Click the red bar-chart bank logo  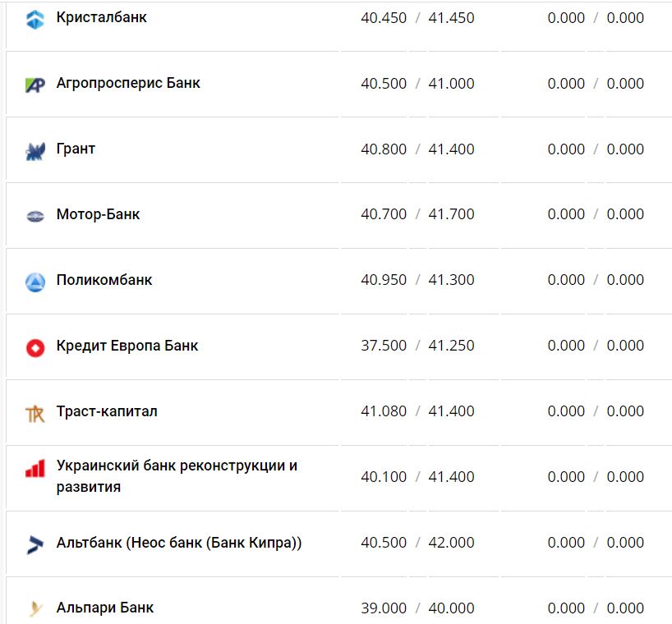35,469
